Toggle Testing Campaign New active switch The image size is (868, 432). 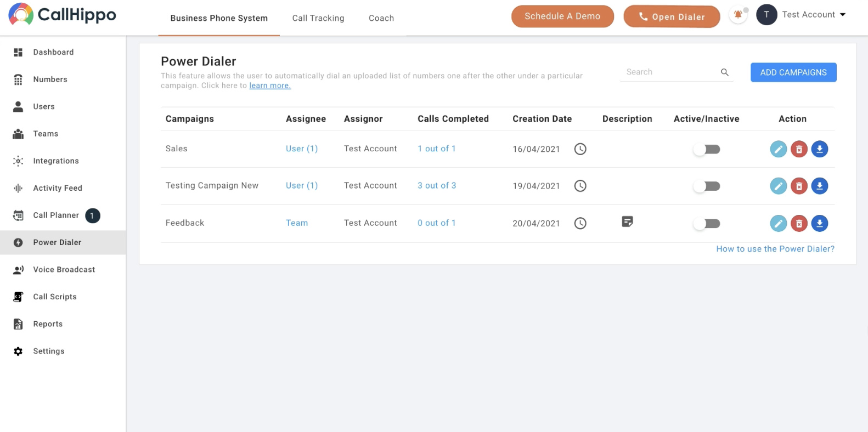tap(707, 186)
